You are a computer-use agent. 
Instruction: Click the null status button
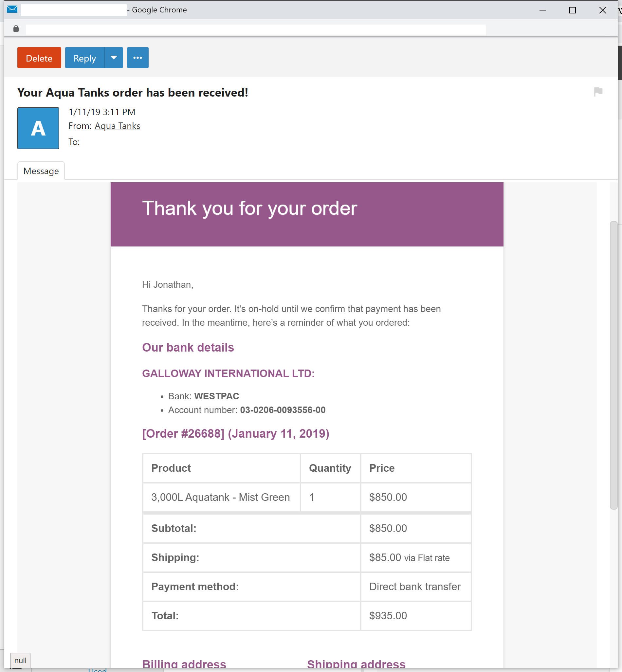(20, 660)
